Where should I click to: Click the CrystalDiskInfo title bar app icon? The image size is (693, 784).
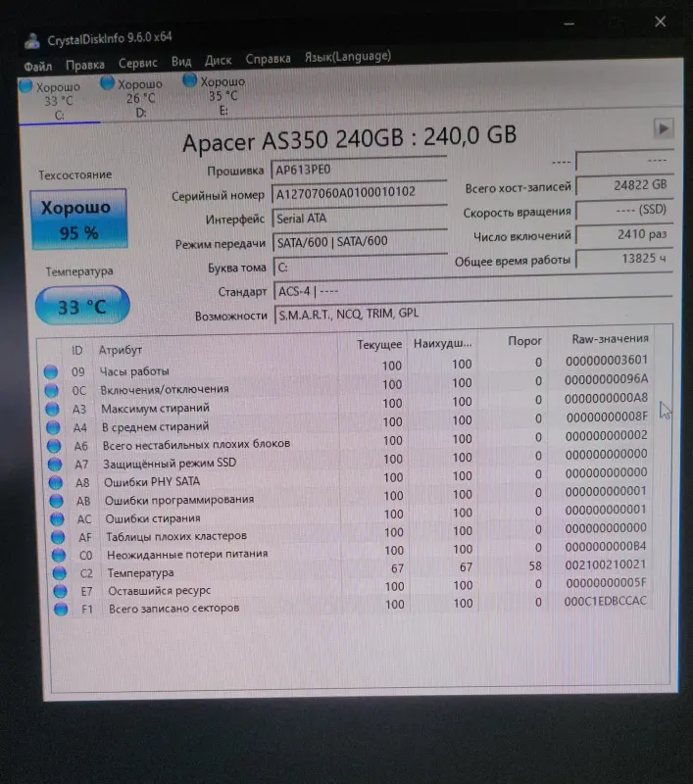(32, 41)
